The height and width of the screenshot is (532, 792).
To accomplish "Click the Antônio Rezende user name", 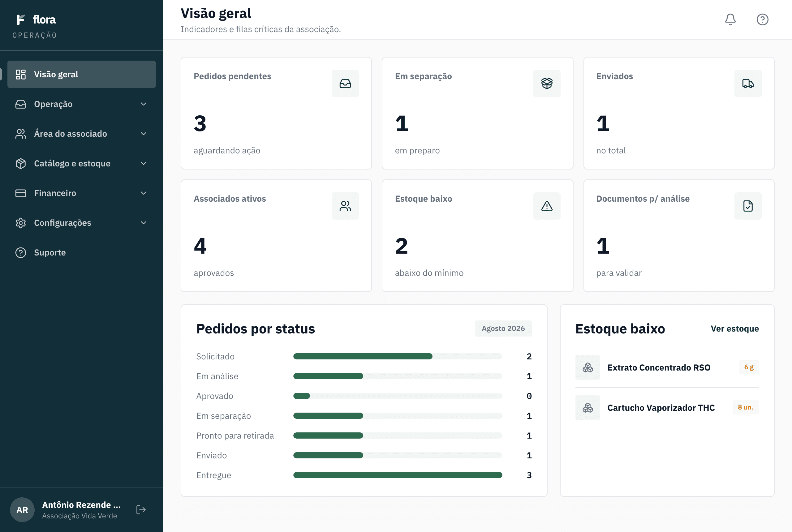I will (x=81, y=505).
